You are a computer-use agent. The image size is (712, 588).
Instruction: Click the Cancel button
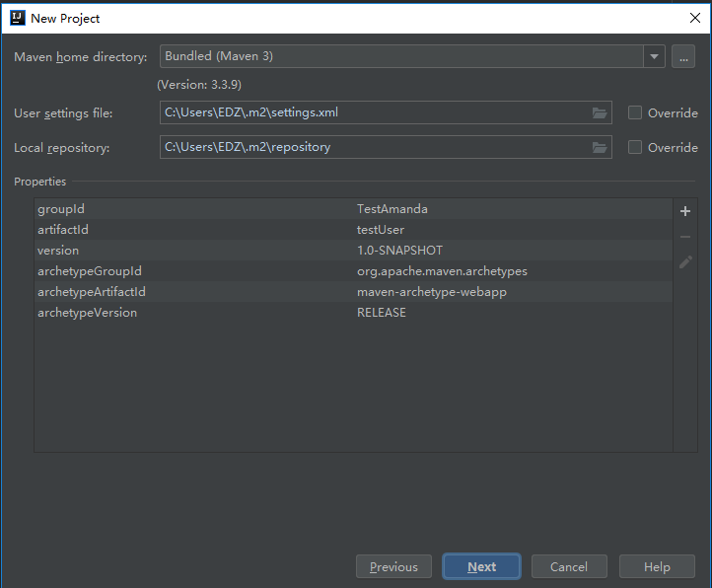point(569,566)
